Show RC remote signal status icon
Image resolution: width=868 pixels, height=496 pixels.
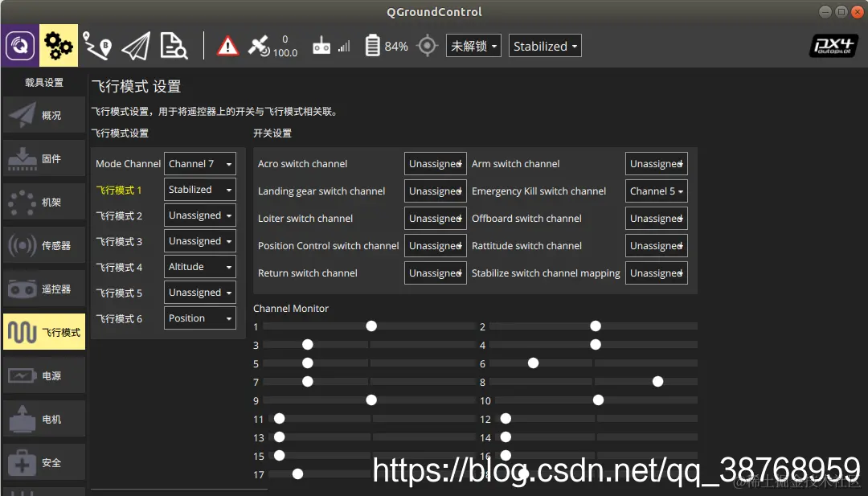(x=321, y=47)
